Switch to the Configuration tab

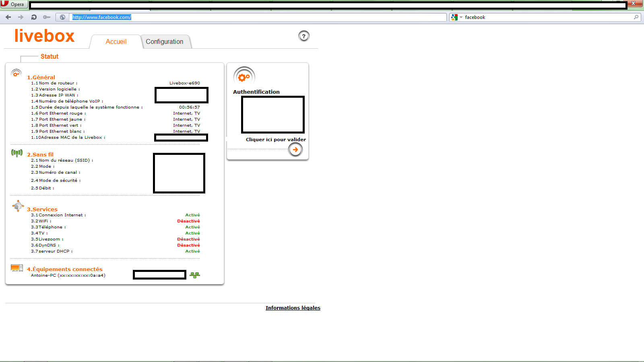pyautogui.click(x=165, y=42)
